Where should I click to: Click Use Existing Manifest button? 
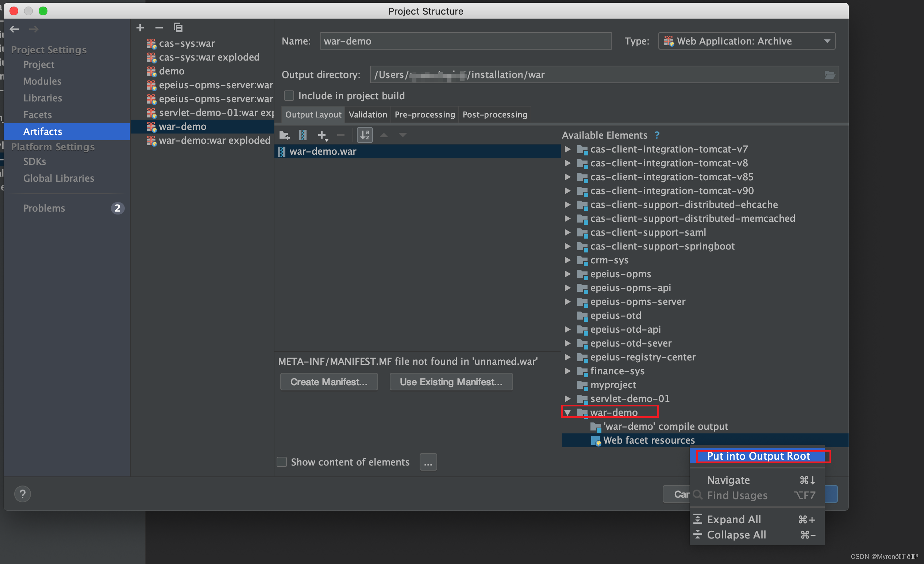tap(451, 382)
